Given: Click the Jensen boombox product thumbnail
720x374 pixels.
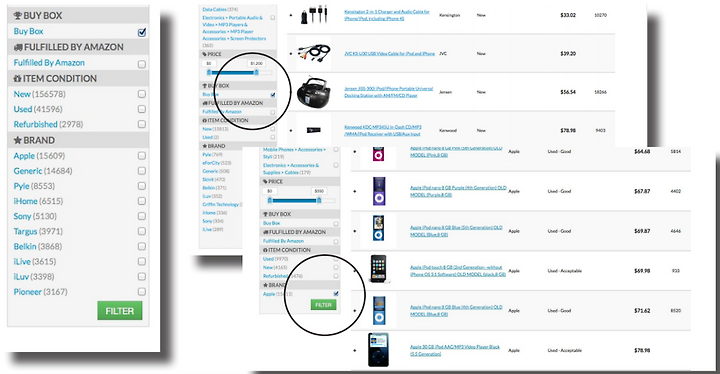Looking at the screenshot, I should (x=314, y=92).
